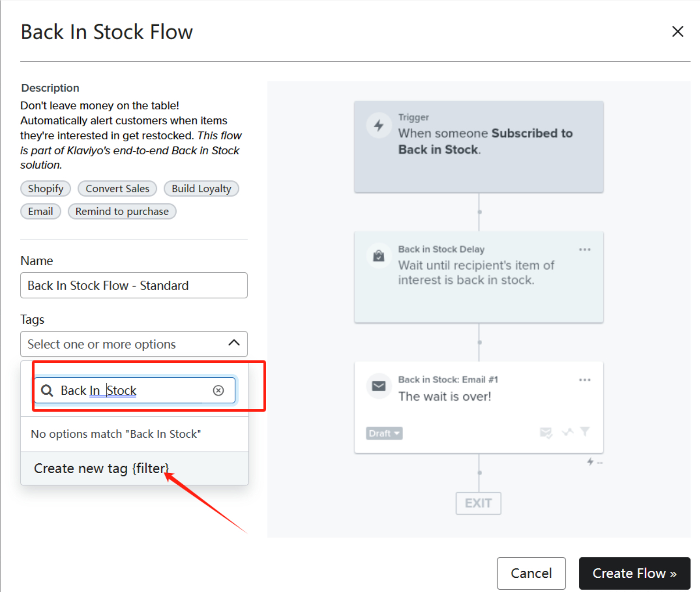
Task: Click the envelope icon on Email #1 card
Action: click(379, 386)
